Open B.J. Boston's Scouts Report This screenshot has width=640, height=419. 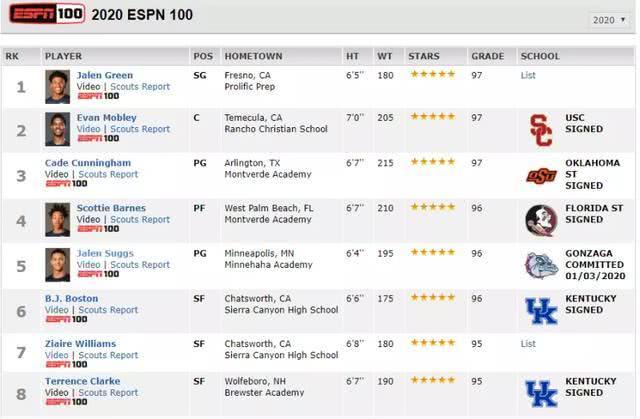[x=108, y=310]
